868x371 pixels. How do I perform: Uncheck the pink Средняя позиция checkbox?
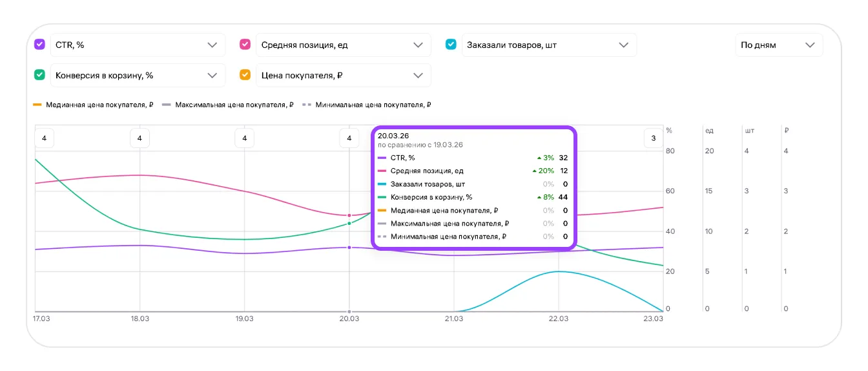click(245, 45)
